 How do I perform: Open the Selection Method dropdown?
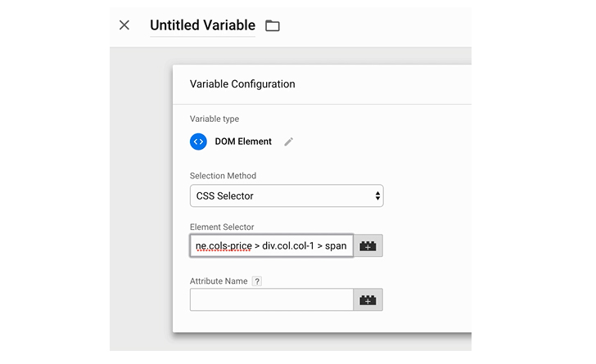(x=287, y=195)
